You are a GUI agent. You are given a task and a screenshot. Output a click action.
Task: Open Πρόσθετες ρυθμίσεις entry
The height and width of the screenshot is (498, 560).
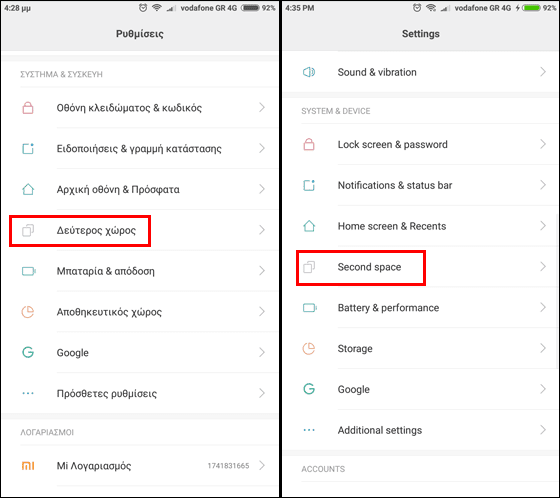pyautogui.click(x=140, y=393)
